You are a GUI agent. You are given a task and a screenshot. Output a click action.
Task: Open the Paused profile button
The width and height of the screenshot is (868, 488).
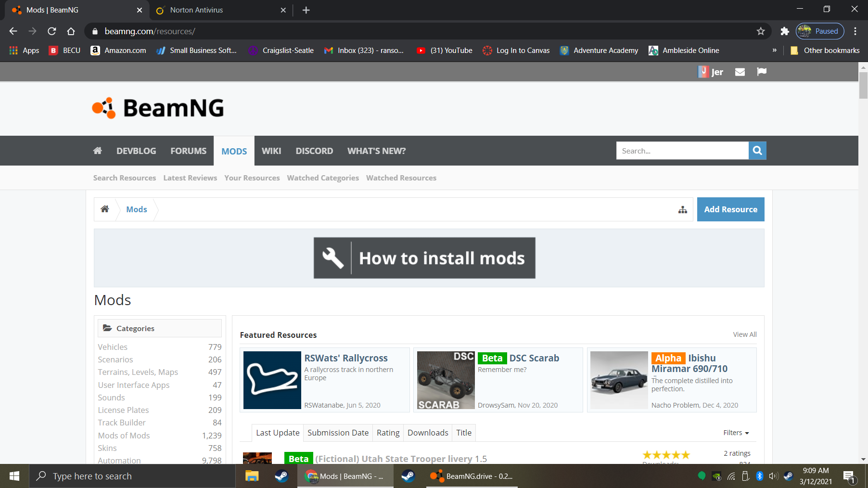820,31
